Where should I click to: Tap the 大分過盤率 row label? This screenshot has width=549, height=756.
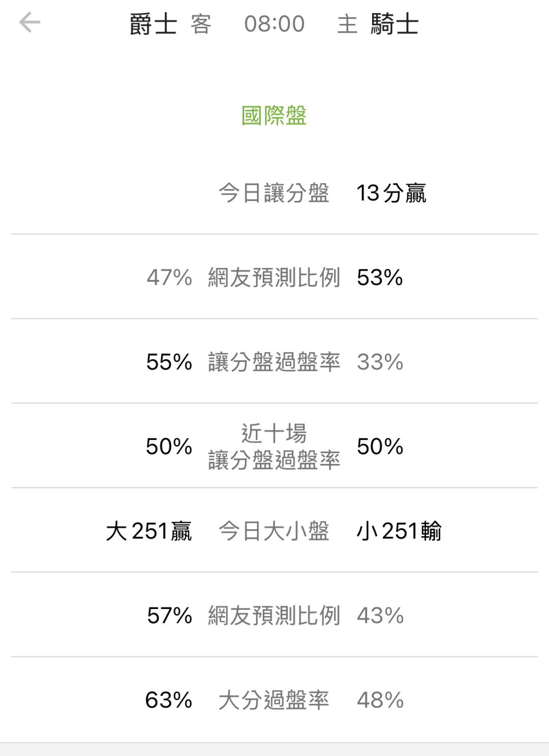274,700
